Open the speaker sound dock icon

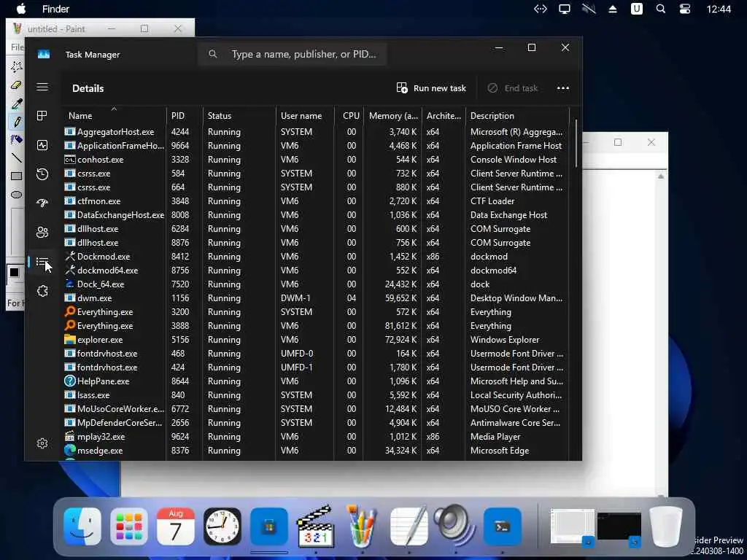[x=455, y=526]
